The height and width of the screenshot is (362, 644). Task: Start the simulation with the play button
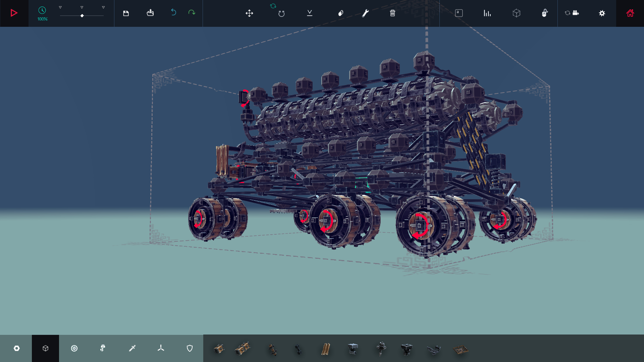pos(14,13)
